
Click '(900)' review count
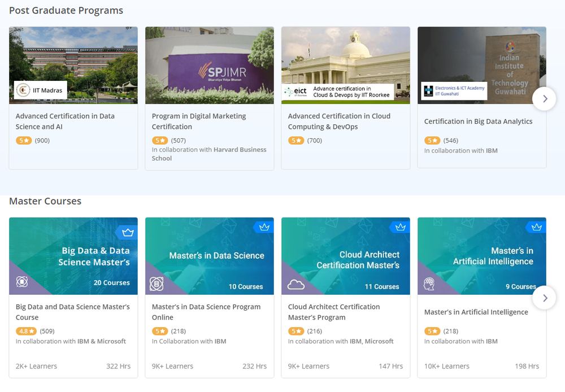point(42,141)
